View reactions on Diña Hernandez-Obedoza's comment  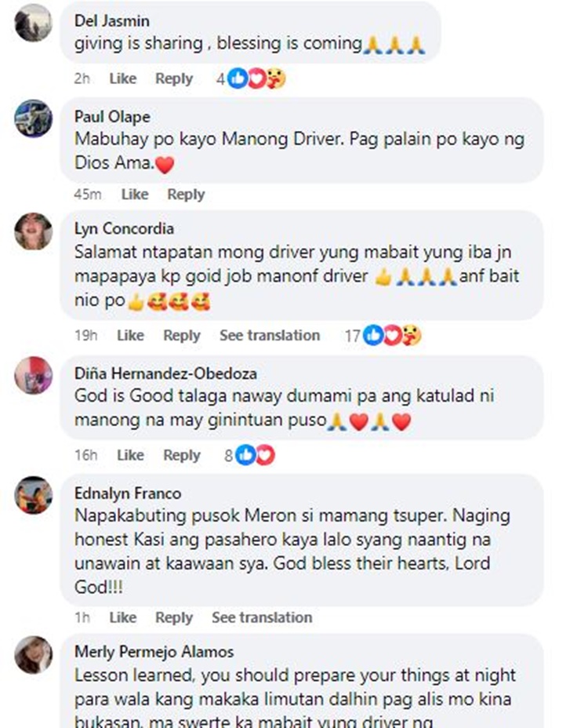(249, 455)
